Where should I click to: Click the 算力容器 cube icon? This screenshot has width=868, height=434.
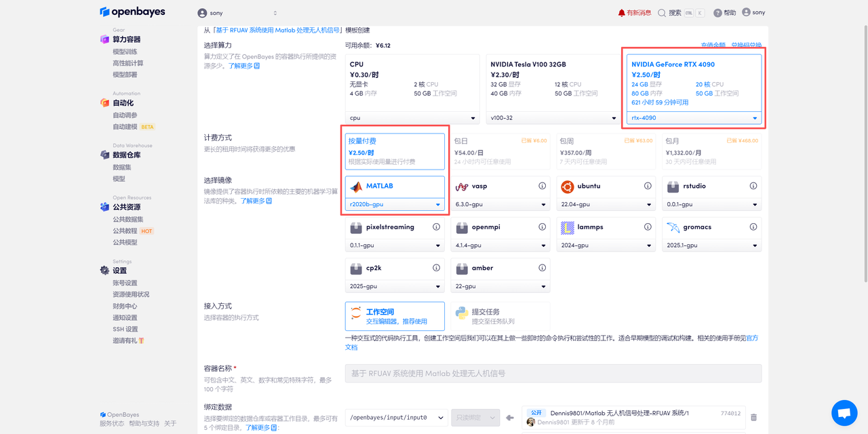104,39
